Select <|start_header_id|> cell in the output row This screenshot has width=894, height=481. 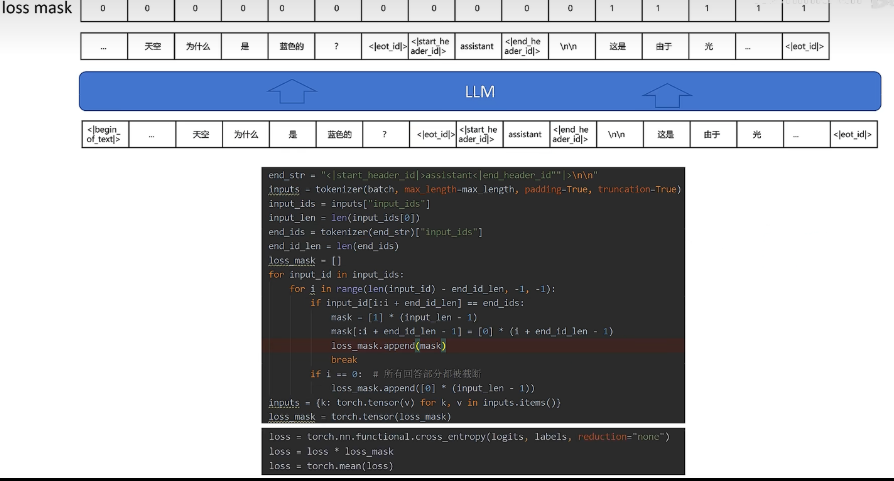tap(431, 46)
